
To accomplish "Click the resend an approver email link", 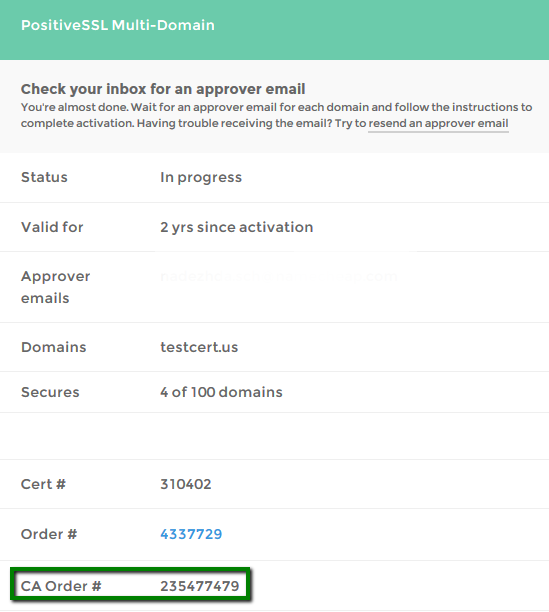I will pyautogui.click(x=438, y=123).
